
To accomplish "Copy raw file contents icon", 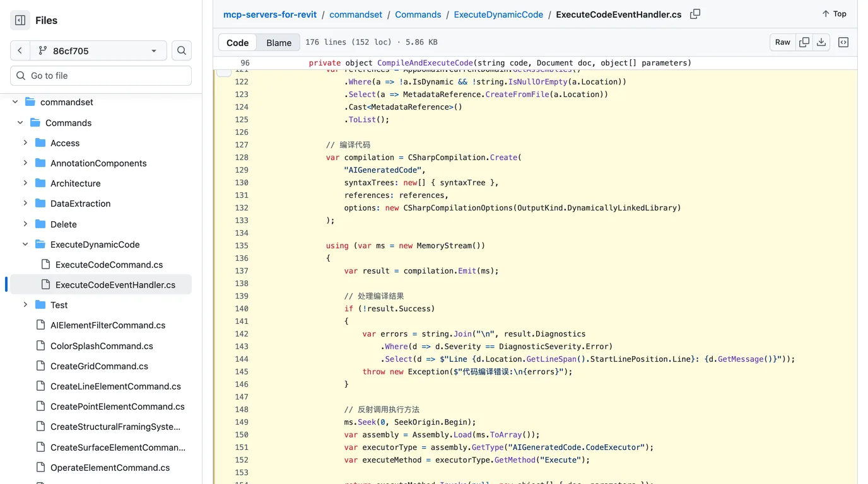I will tap(804, 42).
